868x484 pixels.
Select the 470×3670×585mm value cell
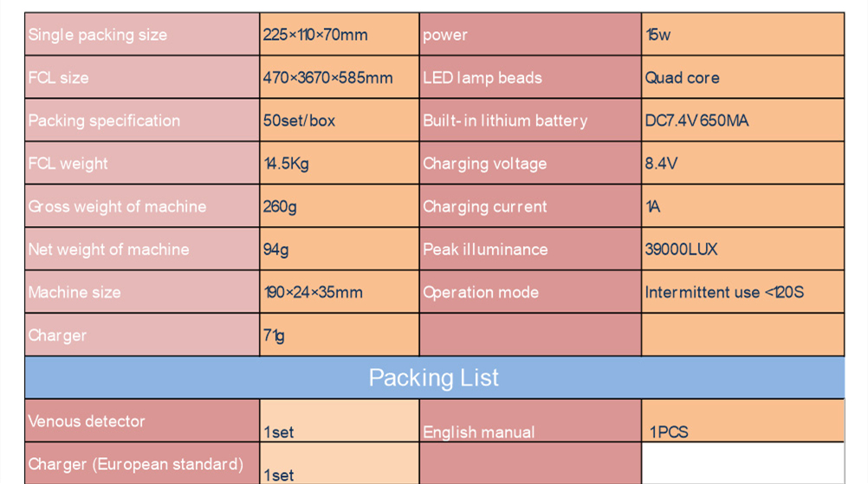pyautogui.click(x=340, y=77)
